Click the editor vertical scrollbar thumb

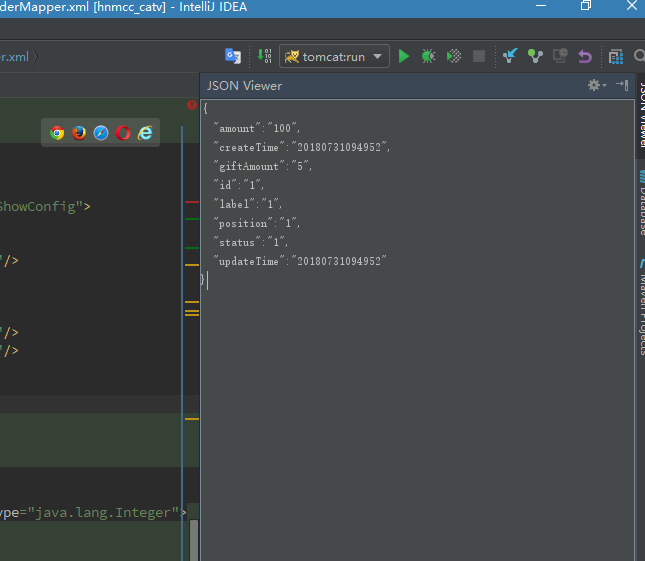tap(194, 540)
